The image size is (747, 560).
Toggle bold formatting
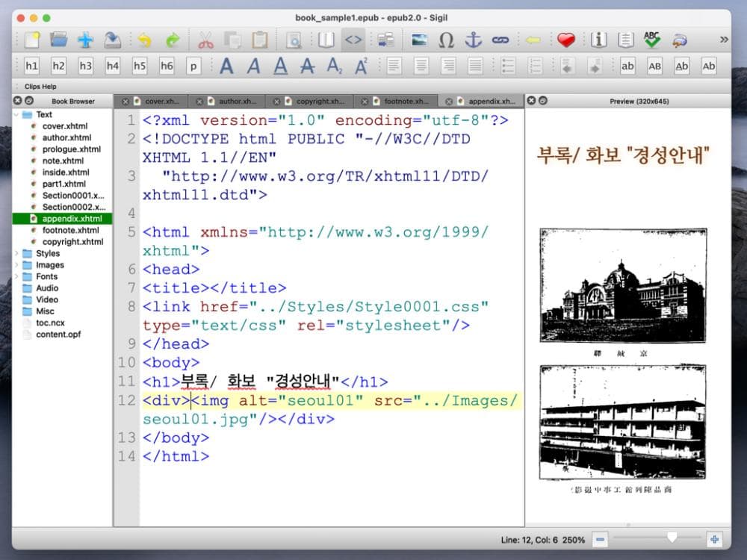click(x=227, y=66)
